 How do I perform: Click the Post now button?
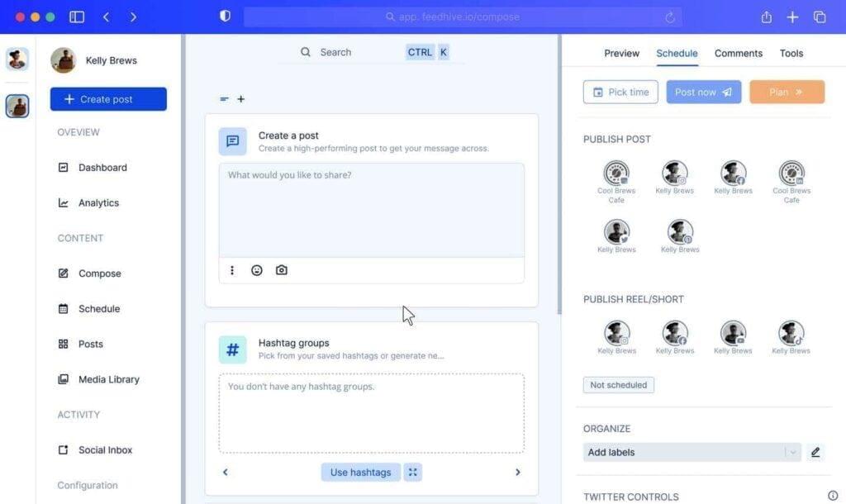(704, 93)
